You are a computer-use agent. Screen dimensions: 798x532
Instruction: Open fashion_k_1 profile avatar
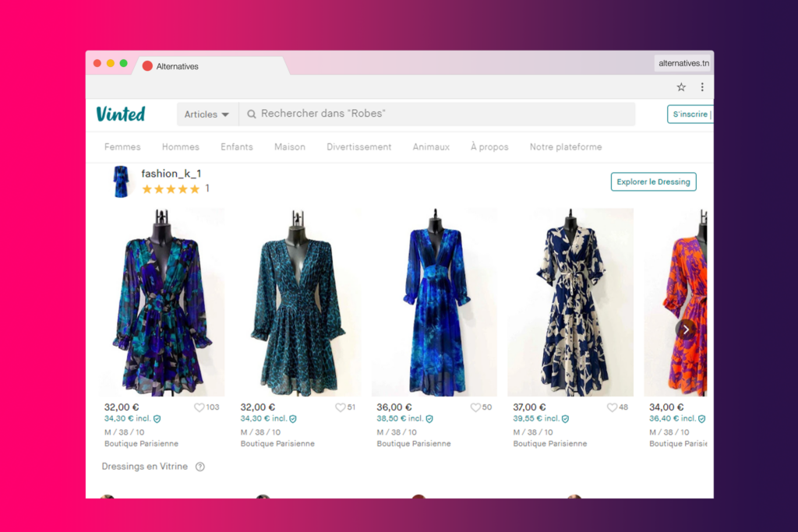(x=121, y=181)
